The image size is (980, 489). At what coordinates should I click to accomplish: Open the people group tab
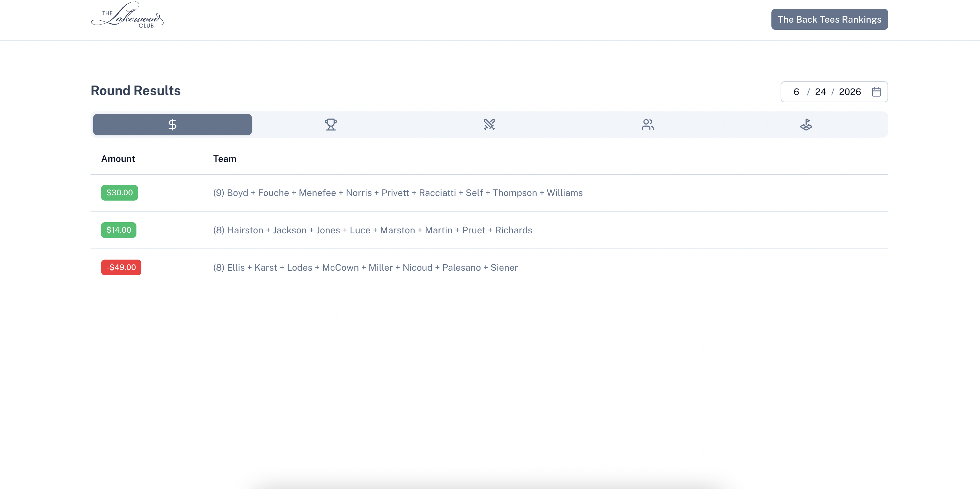[x=647, y=124]
